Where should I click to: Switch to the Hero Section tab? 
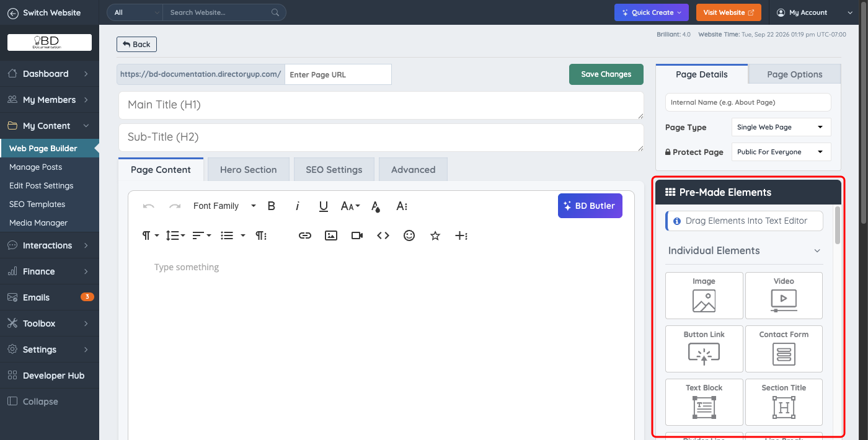248,169
